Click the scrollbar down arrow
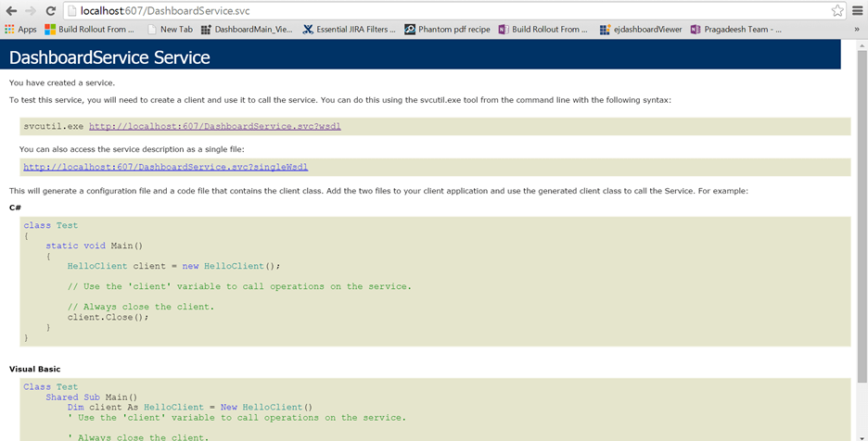This screenshot has width=868, height=441. tap(862, 437)
